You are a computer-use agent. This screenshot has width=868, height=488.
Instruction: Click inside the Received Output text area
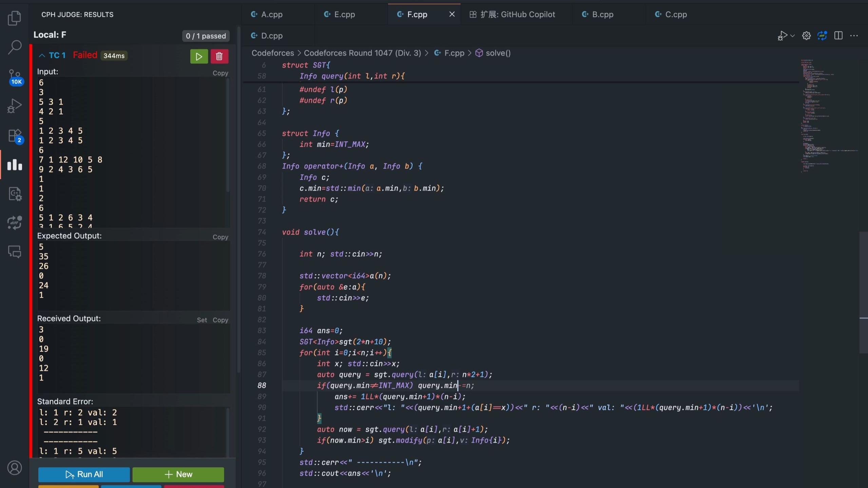click(134, 358)
